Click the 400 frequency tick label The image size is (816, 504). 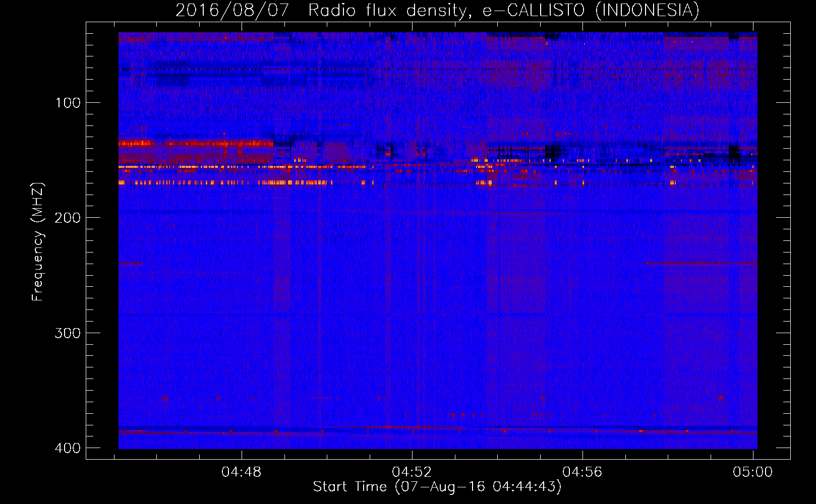(x=68, y=448)
